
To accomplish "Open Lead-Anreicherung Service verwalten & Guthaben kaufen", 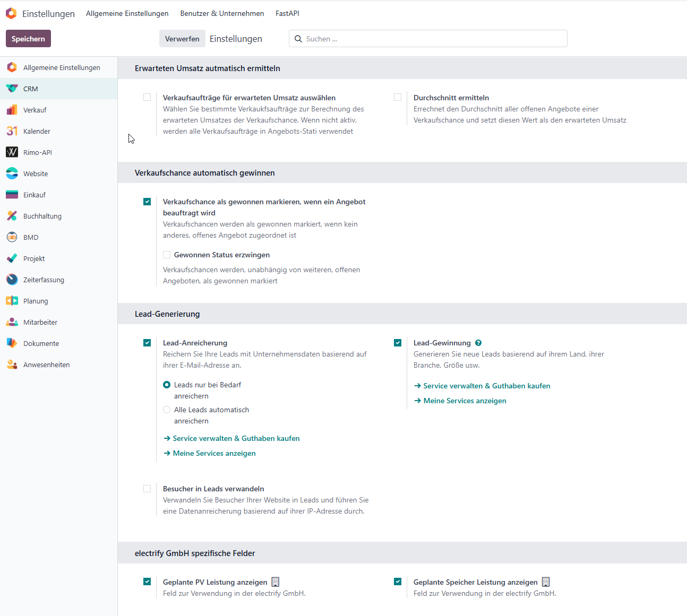I will [232, 438].
